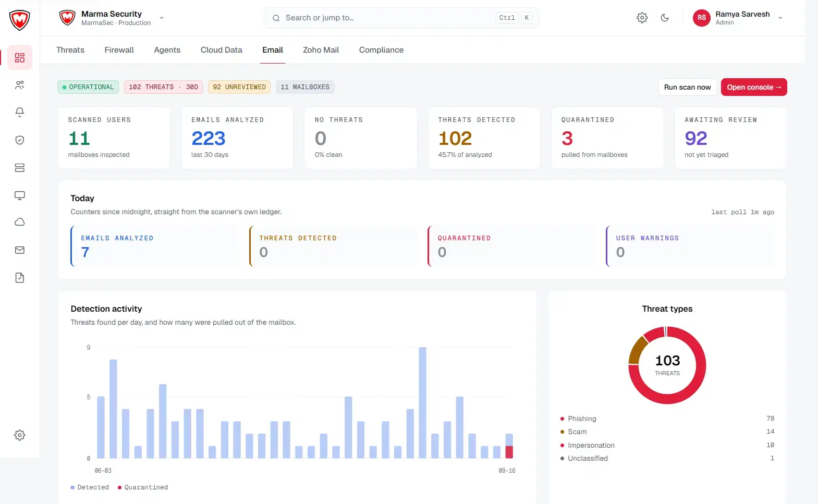
Task: Click the red shield logo atop the sidebar
Action: pos(20,20)
